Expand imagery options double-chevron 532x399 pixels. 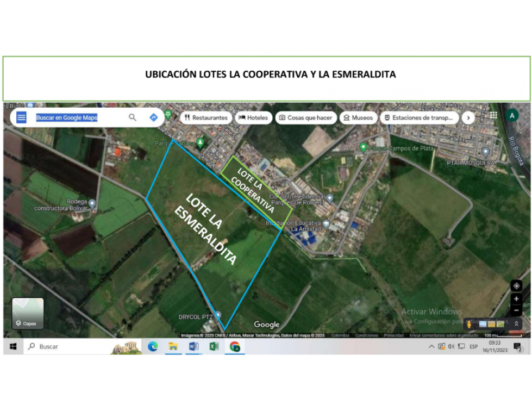(x=516, y=323)
